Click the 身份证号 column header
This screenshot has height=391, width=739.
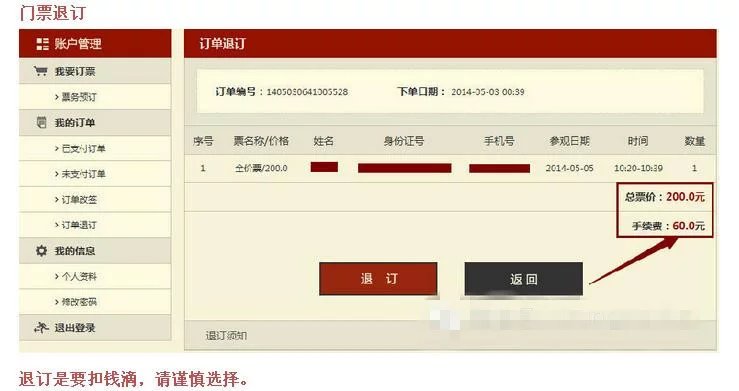(404, 141)
